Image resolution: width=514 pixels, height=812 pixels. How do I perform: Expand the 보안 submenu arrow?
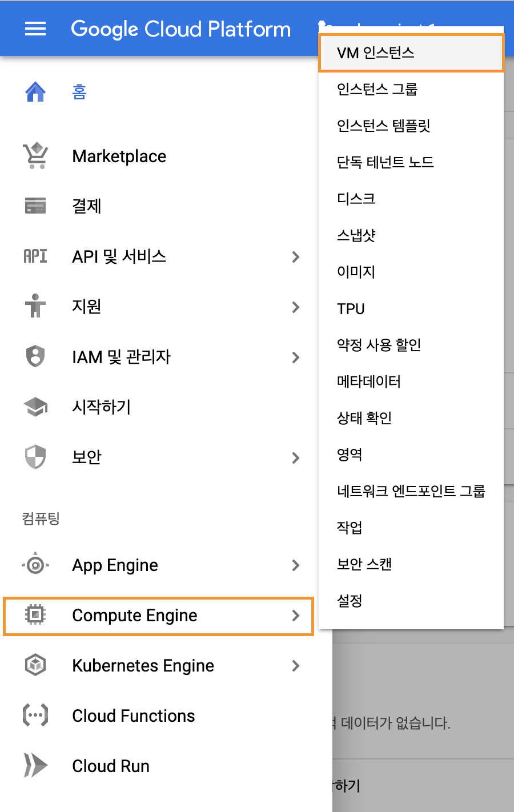pos(296,458)
